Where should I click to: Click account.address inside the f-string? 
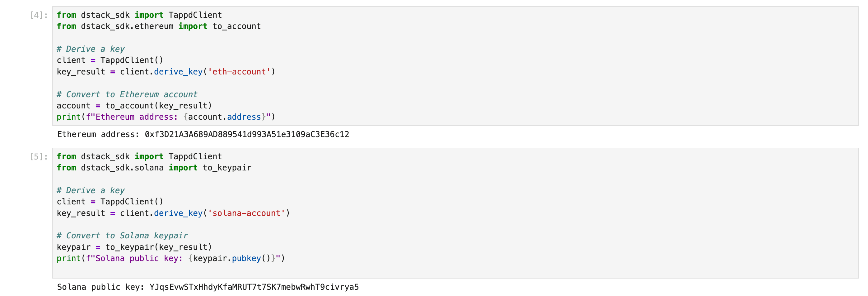224,117
